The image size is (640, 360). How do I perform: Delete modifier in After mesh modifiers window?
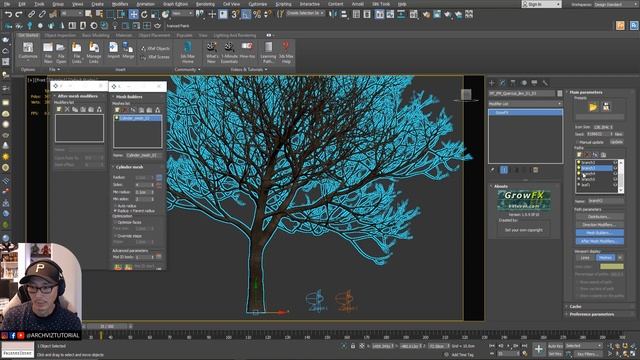point(67,109)
